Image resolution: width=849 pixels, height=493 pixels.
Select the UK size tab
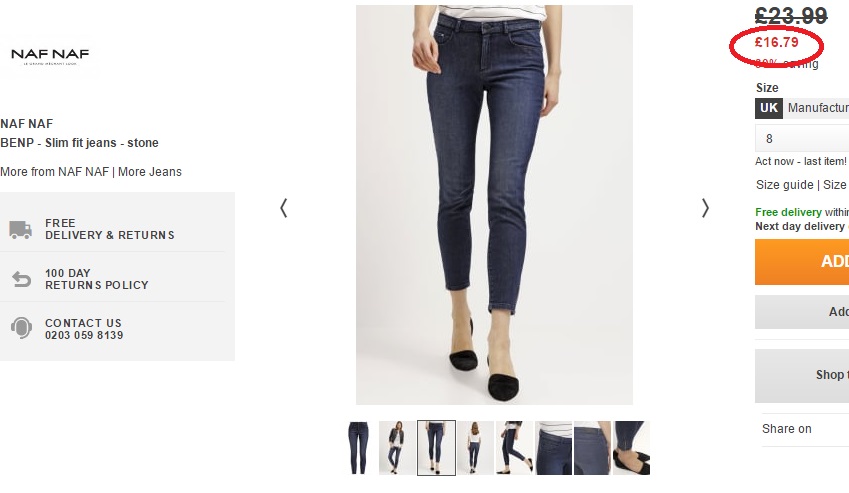(768, 108)
